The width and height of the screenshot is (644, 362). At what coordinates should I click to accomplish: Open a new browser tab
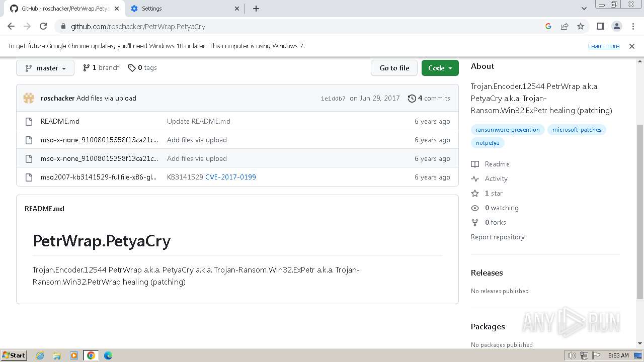point(256,9)
